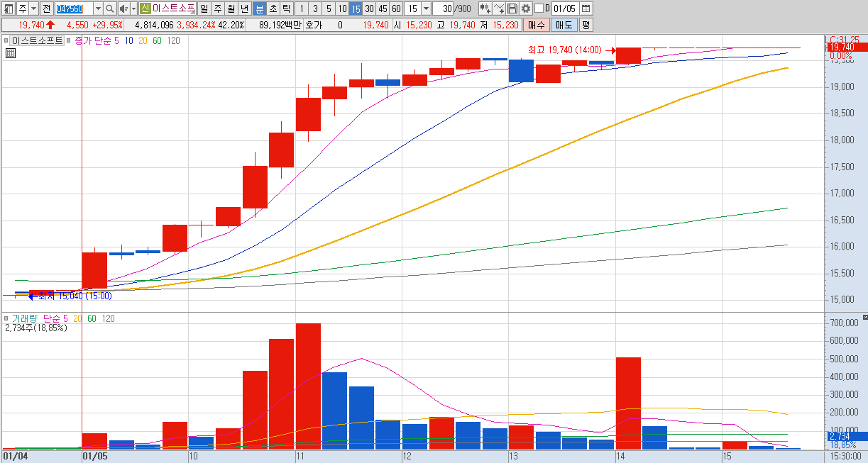Click the 평 button
This screenshot has height=463, width=868.
click(x=586, y=25)
